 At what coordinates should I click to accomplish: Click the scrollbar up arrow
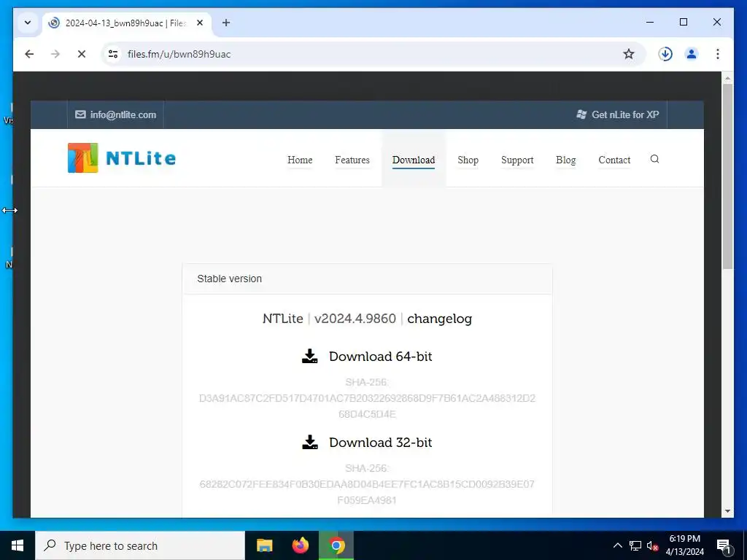(x=727, y=77)
